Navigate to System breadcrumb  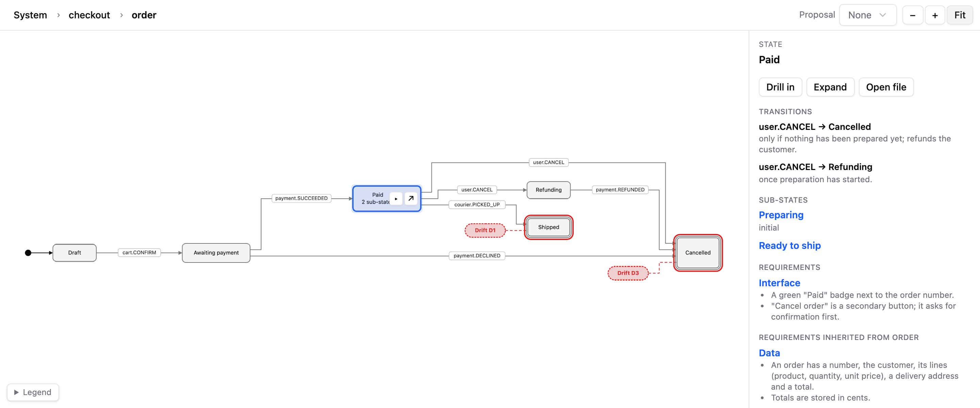30,15
